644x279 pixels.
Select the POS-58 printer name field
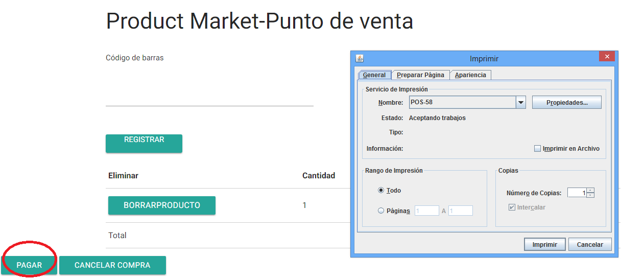tap(463, 103)
